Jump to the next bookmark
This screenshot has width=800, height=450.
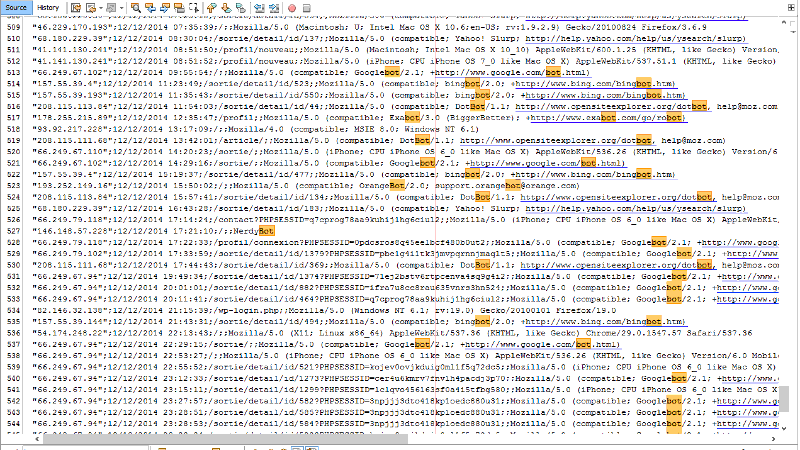[x=226, y=8]
